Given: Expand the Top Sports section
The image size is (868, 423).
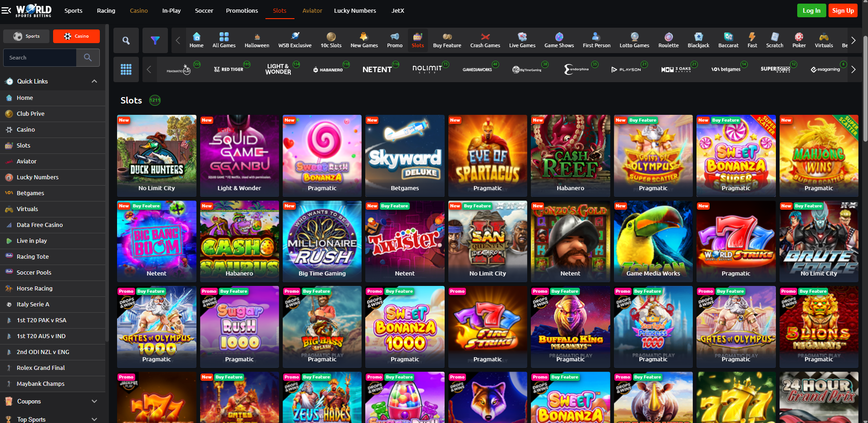Looking at the screenshot, I should coord(94,418).
